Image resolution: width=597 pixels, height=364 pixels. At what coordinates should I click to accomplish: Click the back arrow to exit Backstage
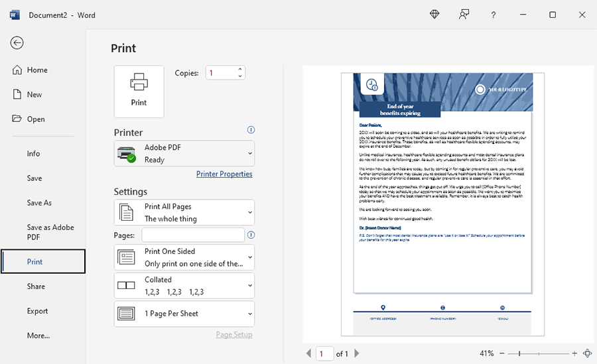point(17,42)
